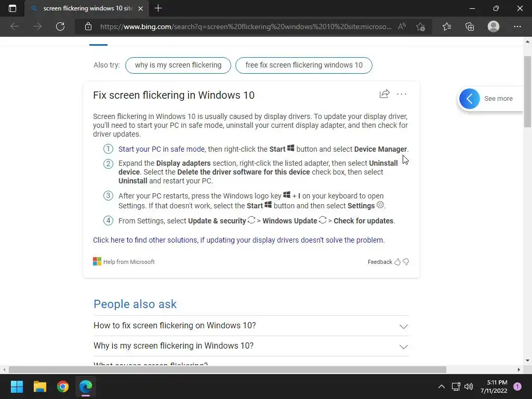532x399 pixels.
Task: Give thumbs down feedback
Action: (406, 262)
